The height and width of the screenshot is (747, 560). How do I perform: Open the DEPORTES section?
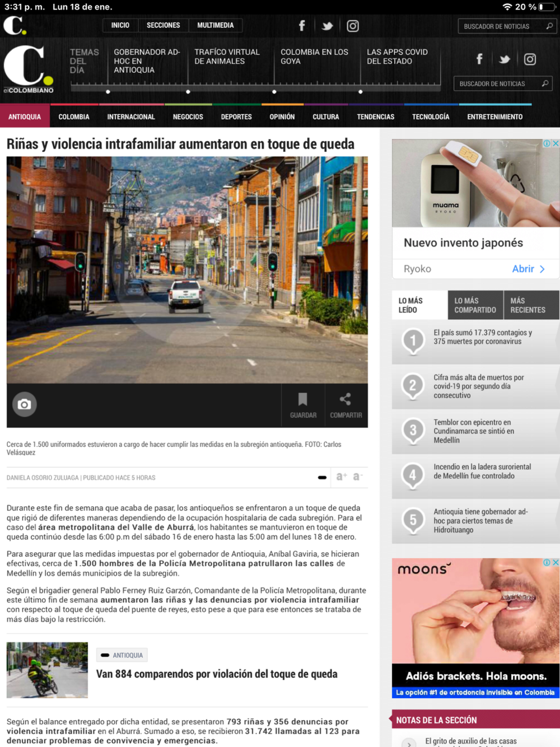pyautogui.click(x=236, y=116)
